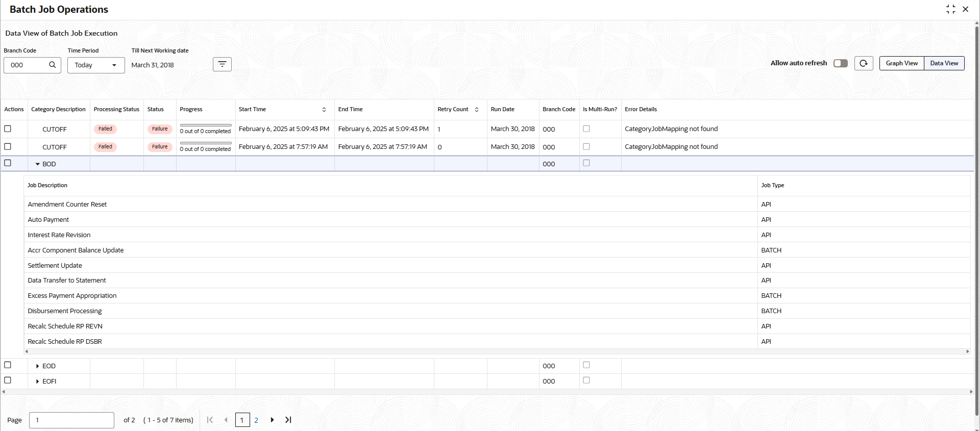Viewport: 980px width, 431px height.
Task: Click the Page number input field
Action: 71,420
